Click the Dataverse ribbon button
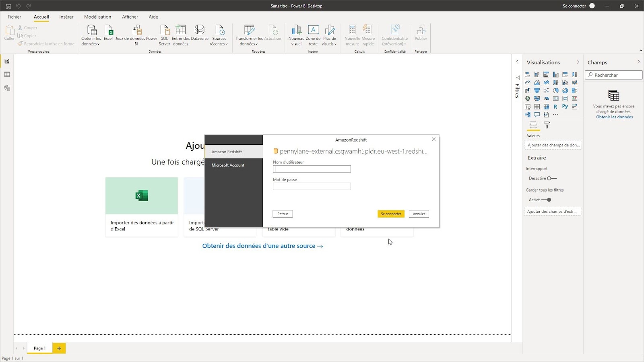Viewport: 644px width, 362px height. [200, 33]
